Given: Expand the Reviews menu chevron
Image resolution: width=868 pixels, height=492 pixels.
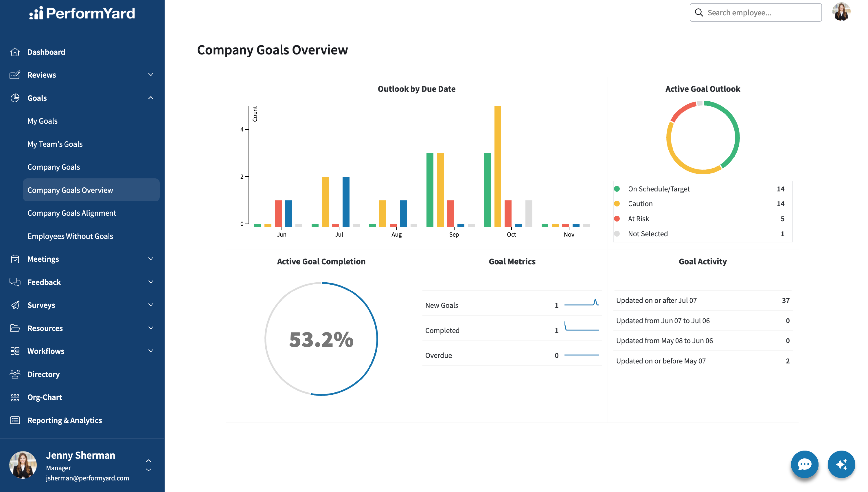Looking at the screenshot, I should point(150,75).
